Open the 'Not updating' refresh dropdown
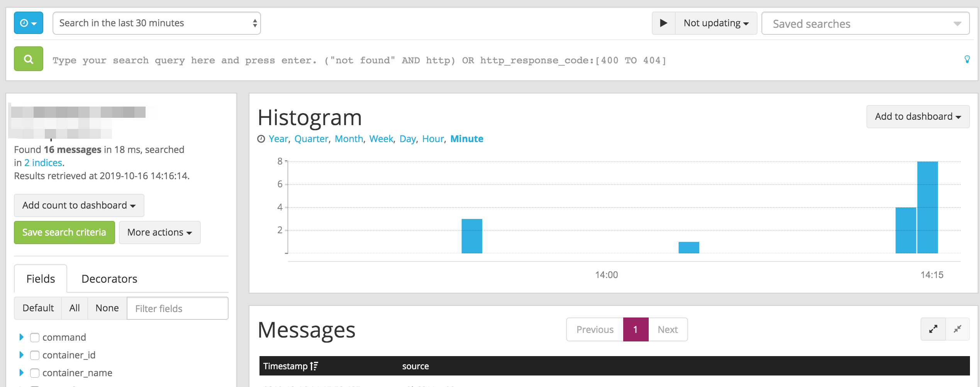The image size is (980, 387). pyautogui.click(x=716, y=23)
